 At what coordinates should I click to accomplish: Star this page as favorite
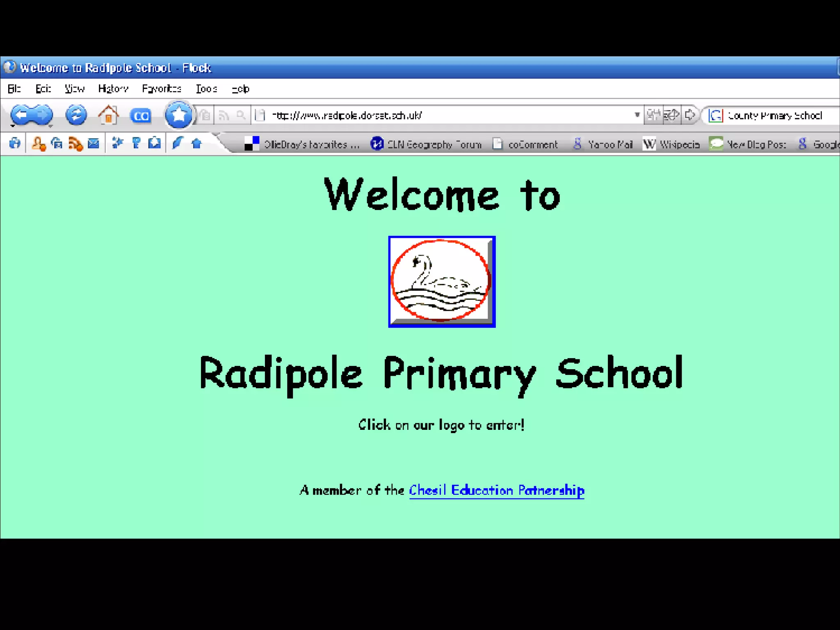[178, 115]
